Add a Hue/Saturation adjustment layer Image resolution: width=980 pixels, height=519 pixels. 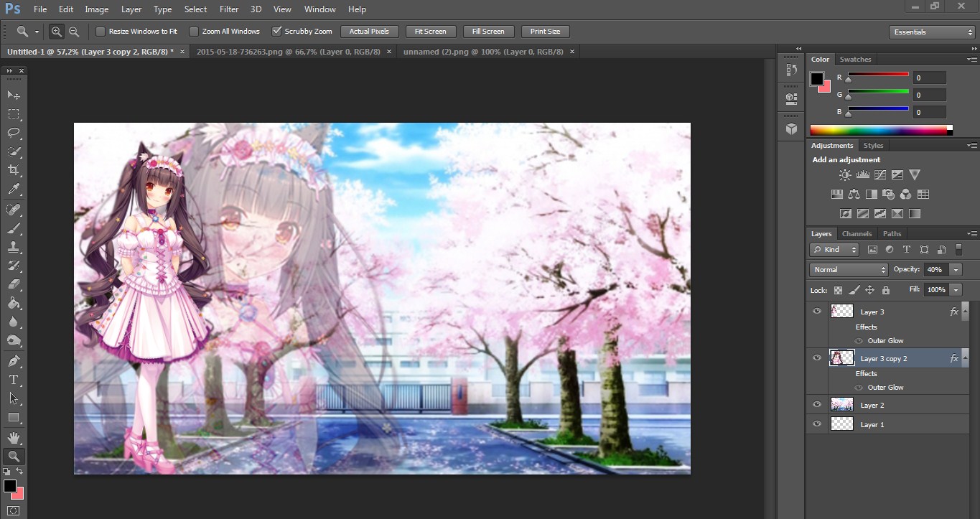837,194
